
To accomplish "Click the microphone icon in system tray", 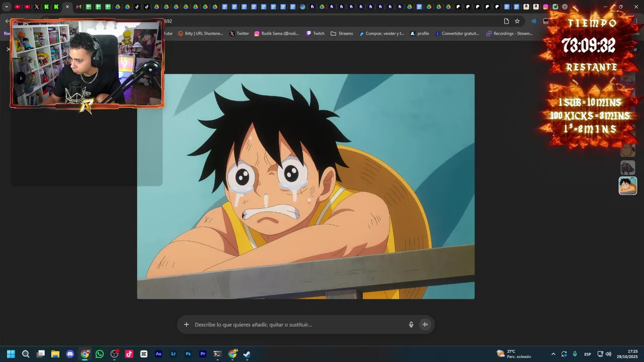I will click(x=575, y=354).
